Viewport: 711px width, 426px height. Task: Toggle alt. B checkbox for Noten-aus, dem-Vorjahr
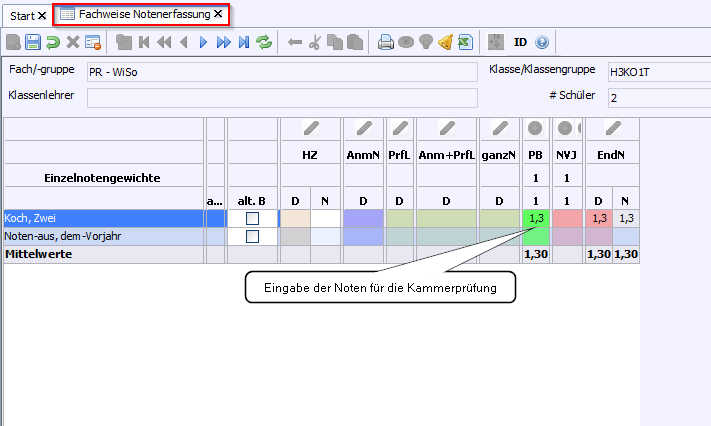click(252, 236)
